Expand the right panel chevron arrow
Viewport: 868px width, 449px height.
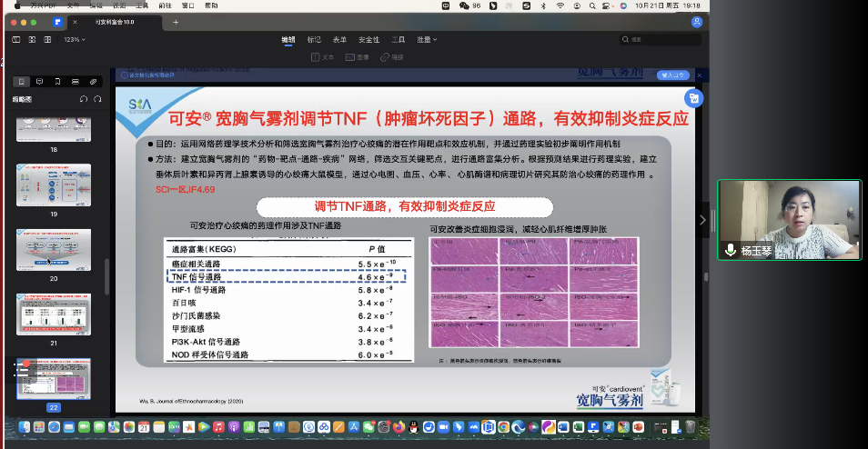702,220
